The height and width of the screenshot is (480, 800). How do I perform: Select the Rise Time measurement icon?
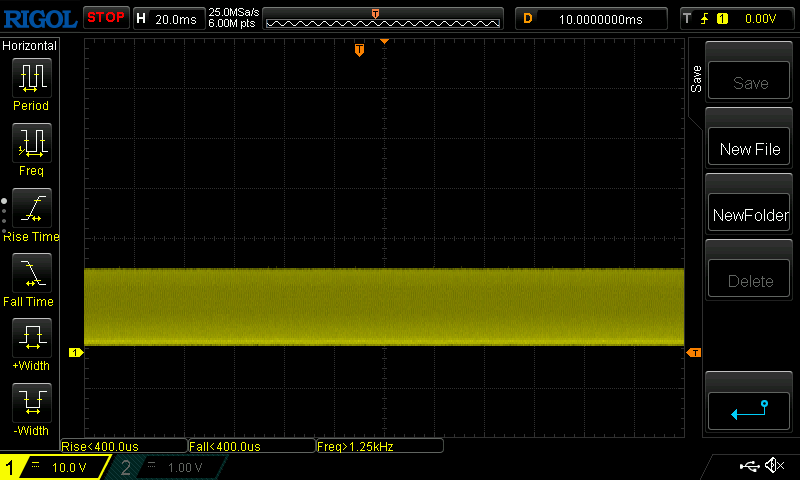(30, 208)
